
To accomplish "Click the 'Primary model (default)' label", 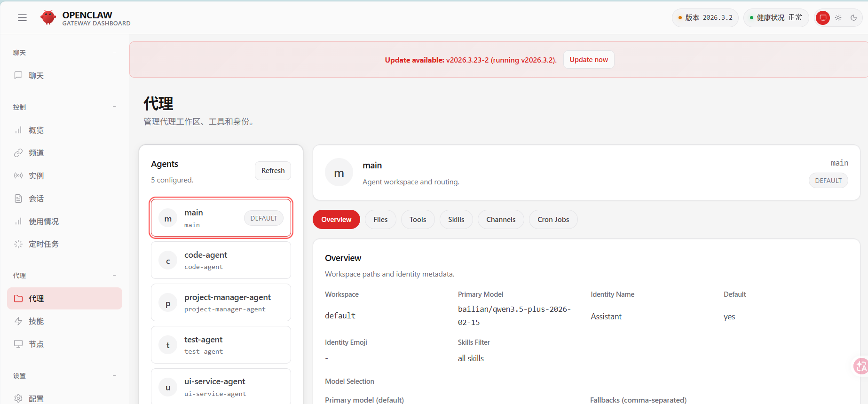I will [x=364, y=400].
